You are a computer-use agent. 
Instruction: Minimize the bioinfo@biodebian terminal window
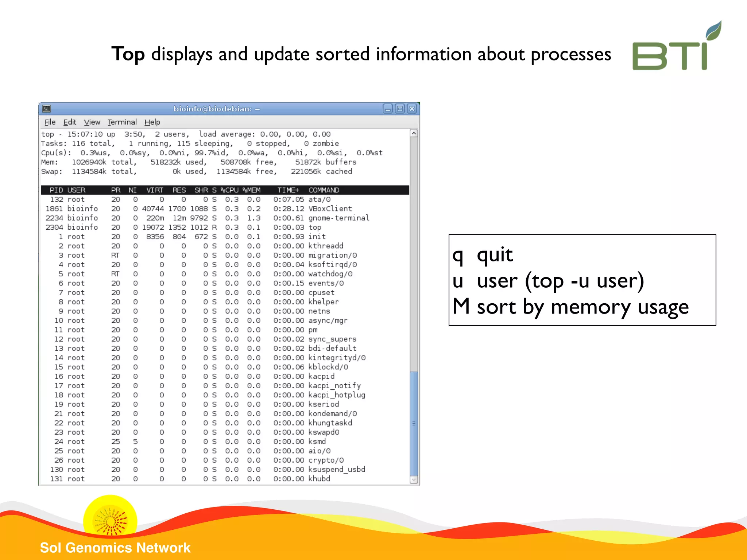(x=388, y=109)
